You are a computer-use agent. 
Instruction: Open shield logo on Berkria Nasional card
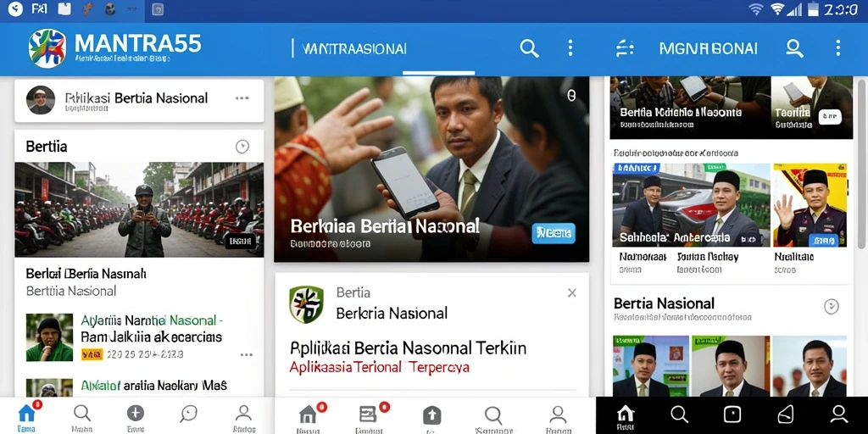point(306,304)
